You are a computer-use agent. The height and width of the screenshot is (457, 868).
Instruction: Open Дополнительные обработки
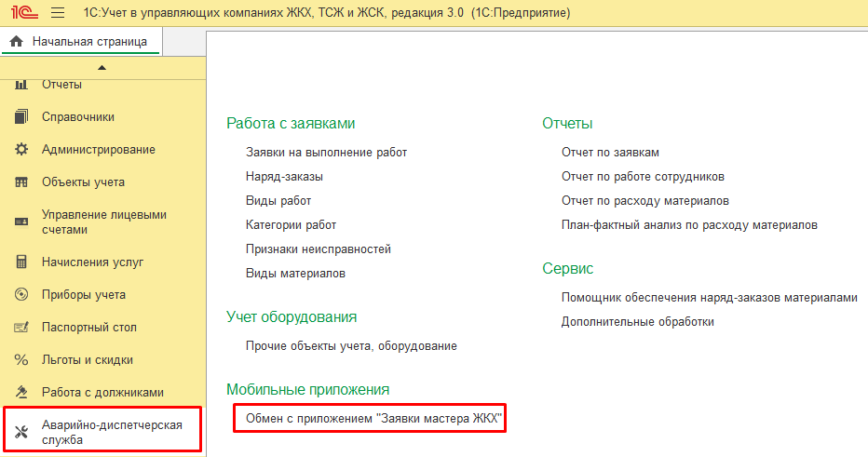(637, 322)
